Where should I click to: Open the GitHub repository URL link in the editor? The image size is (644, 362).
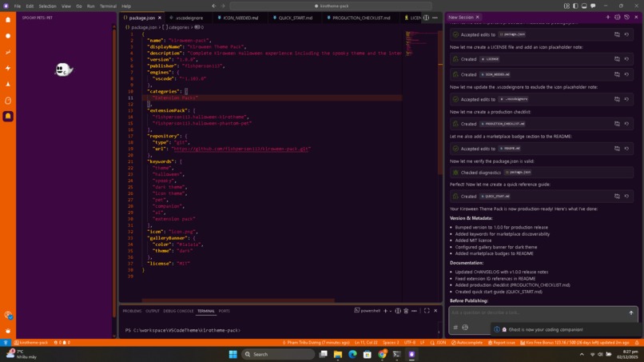241,149
